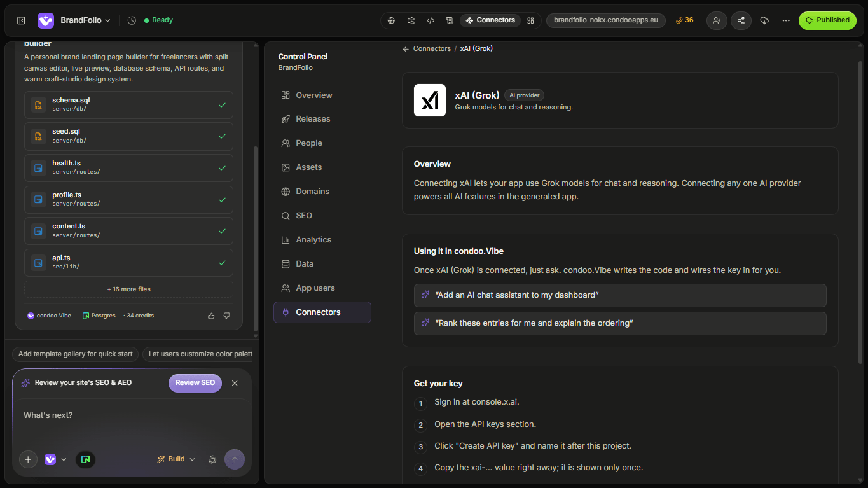Collapse the left sidebar panel icon

(21, 20)
